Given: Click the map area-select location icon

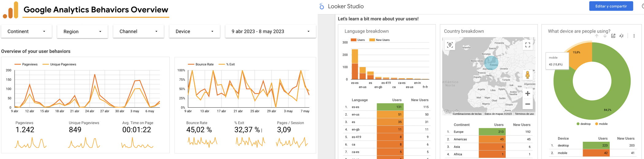Looking at the screenshot, I should [450, 45].
